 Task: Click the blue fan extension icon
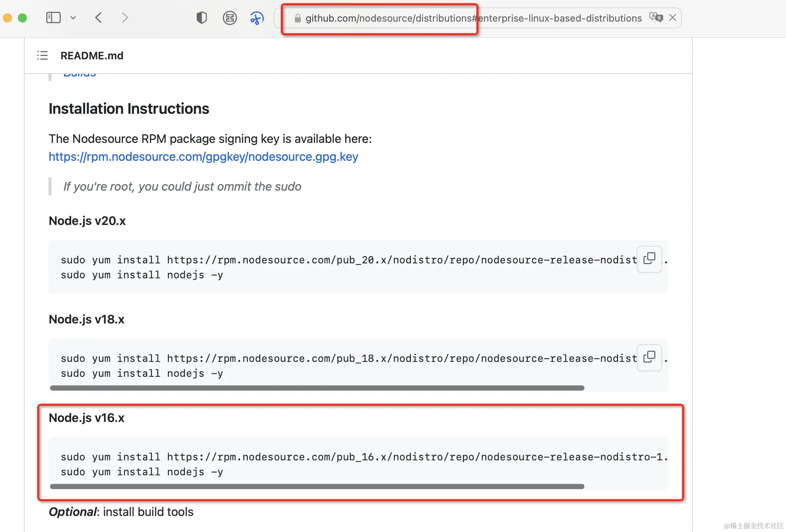tap(257, 18)
